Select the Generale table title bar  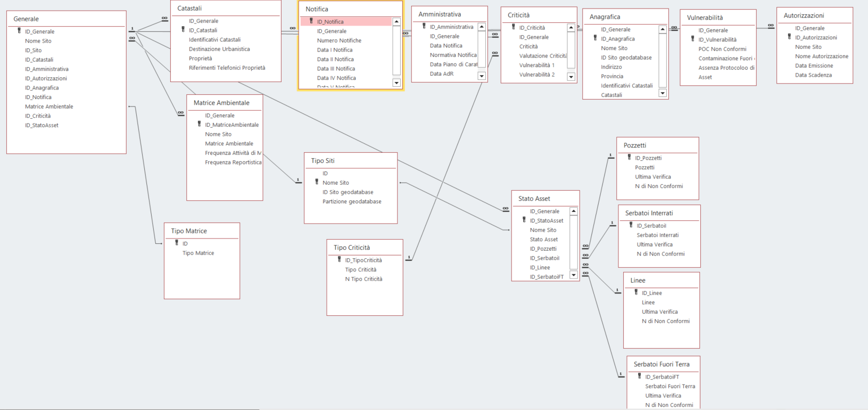(67, 19)
